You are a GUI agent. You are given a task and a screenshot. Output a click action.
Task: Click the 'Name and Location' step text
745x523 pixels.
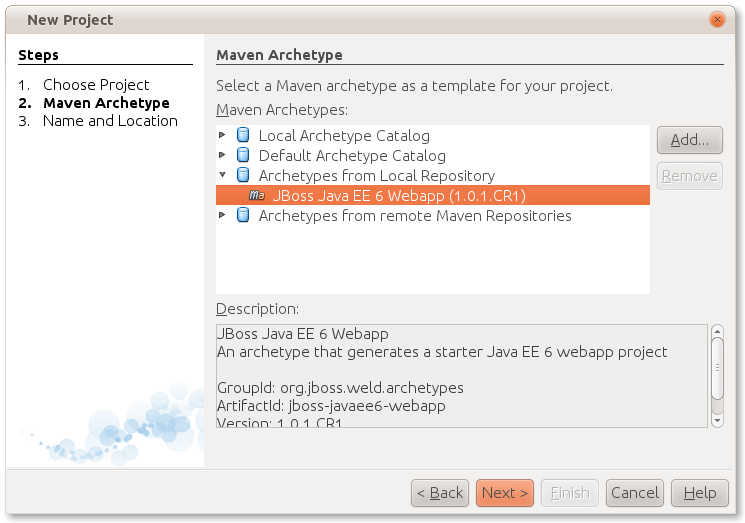click(x=110, y=121)
